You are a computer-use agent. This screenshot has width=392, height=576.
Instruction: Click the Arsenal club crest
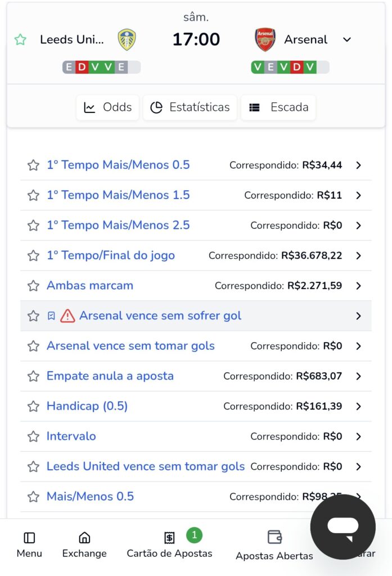click(x=264, y=39)
